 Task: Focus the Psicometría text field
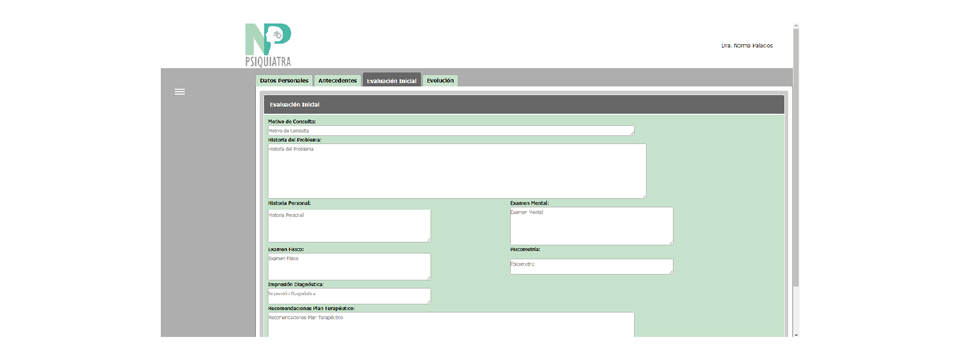pyautogui.click(x=591, y=266)
